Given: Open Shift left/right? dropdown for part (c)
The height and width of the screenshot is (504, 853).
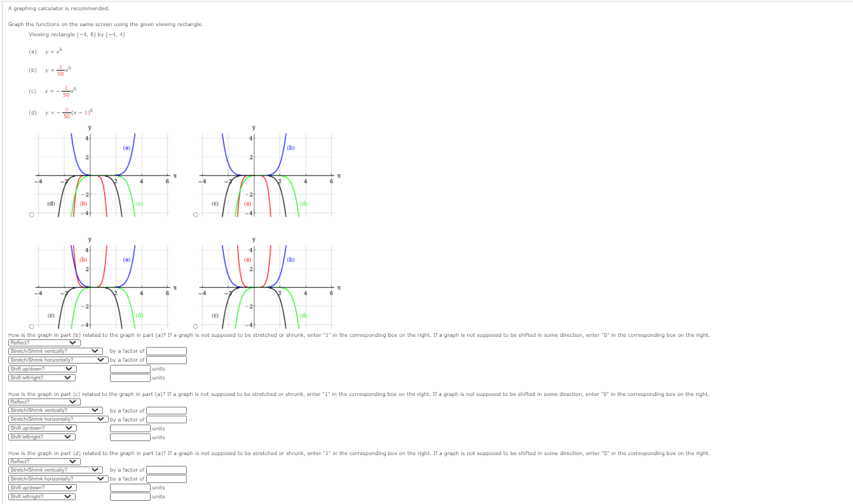Looking at the screenshot, I should coord(42,437).
